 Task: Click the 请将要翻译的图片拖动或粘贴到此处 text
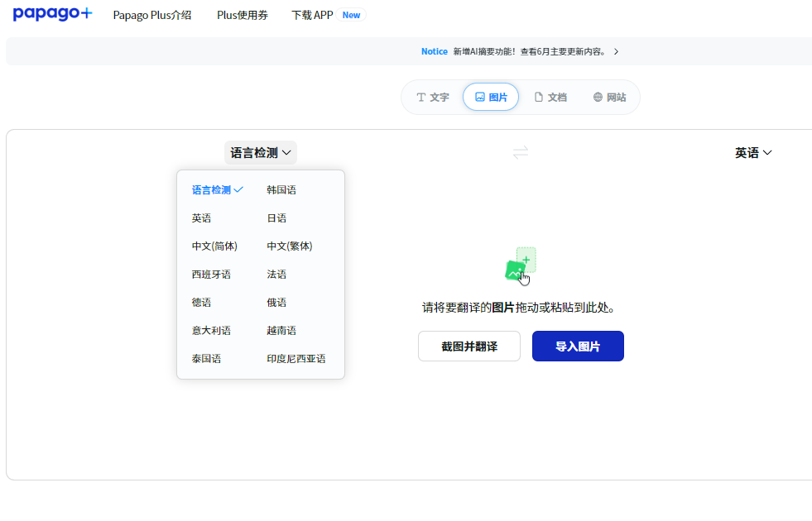pyautogui.click(x=520, y=308)
